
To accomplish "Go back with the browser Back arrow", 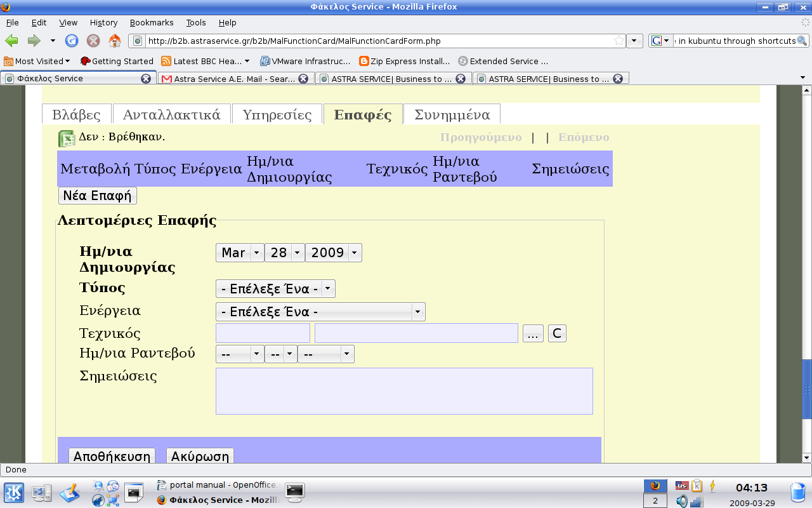I will click(x=12, y=41).
